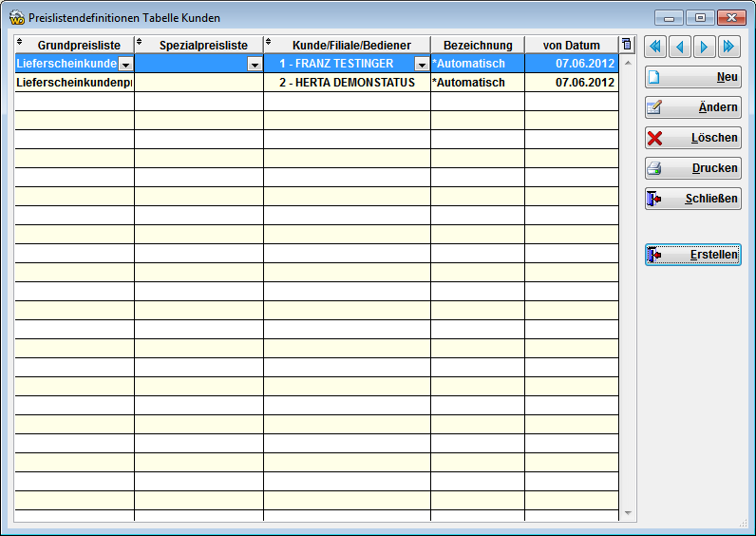The width and height of the screenshot is (756, 536).
Task: Click the application icon in the title bar
Action: pos(17,18)
